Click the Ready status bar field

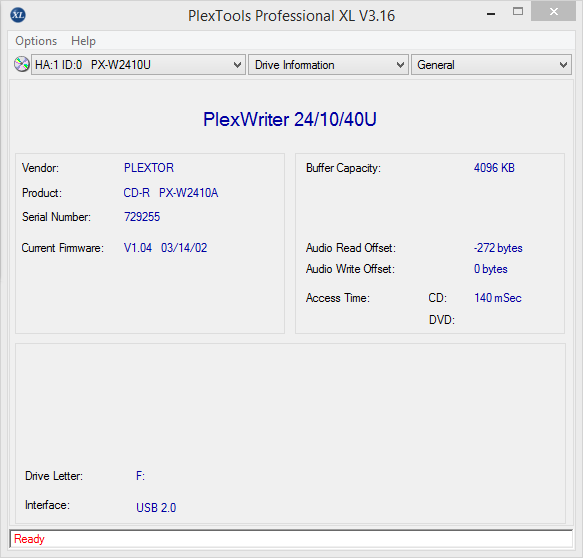[x=291, y=539]
